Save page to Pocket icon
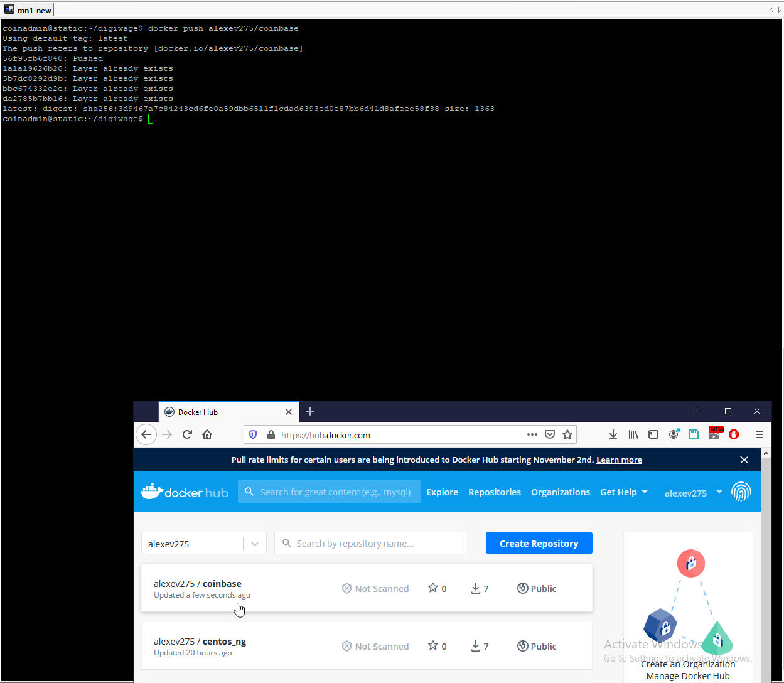The height and width of the screenshot is (683, 784). click(x=550, y=434)
